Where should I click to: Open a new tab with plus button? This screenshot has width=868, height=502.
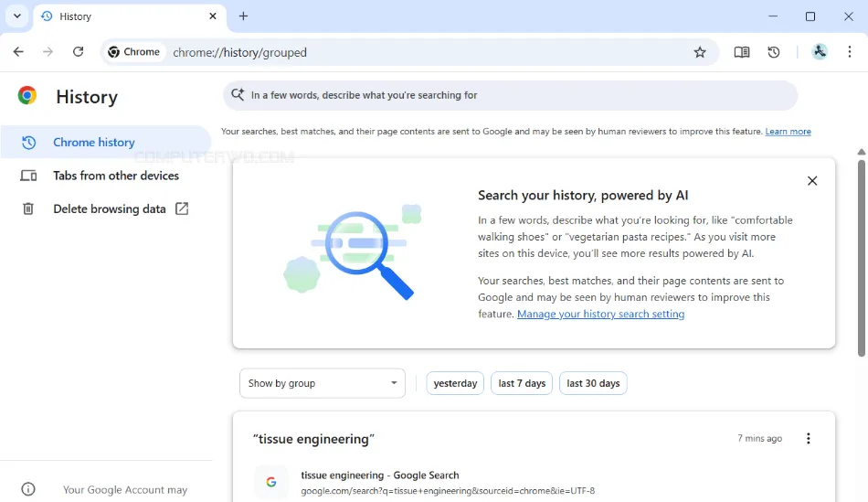tap(243, 16)
